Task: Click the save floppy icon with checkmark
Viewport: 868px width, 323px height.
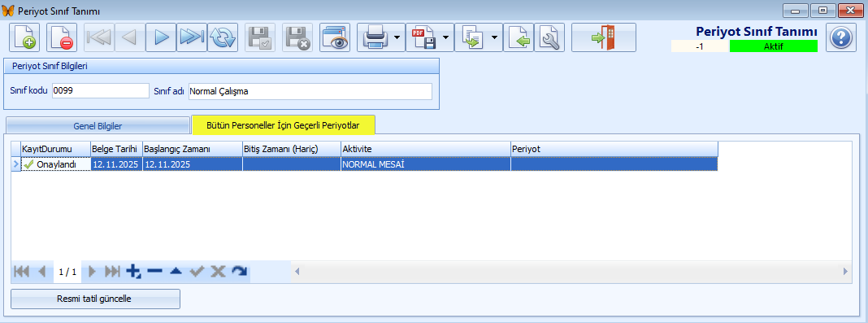Action: pyautogui.click(x=260, y=37)
